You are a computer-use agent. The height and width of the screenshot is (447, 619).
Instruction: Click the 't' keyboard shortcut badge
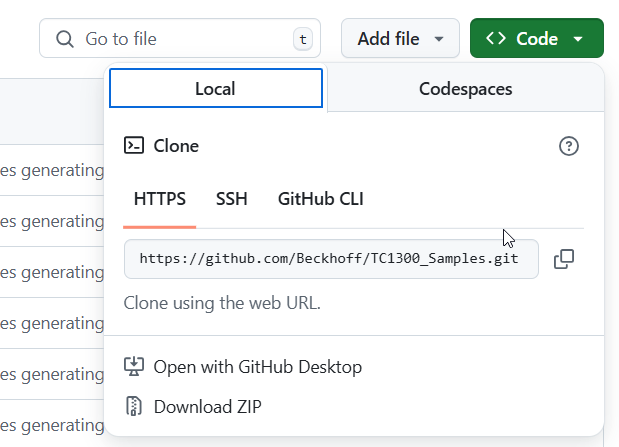tap(302, 40)
